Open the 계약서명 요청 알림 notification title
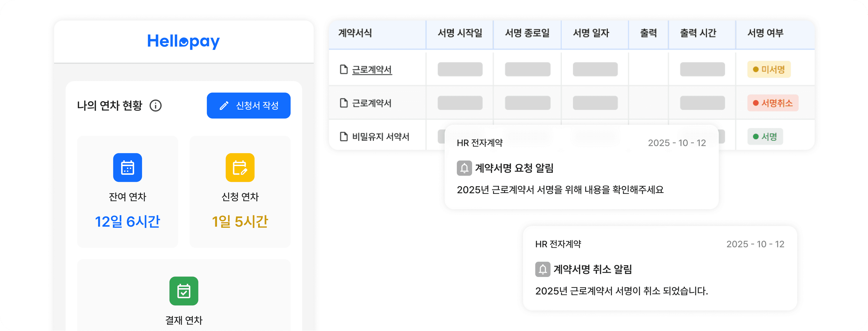The height and width of the screenshot is (331, 868). tap(514, 168)
